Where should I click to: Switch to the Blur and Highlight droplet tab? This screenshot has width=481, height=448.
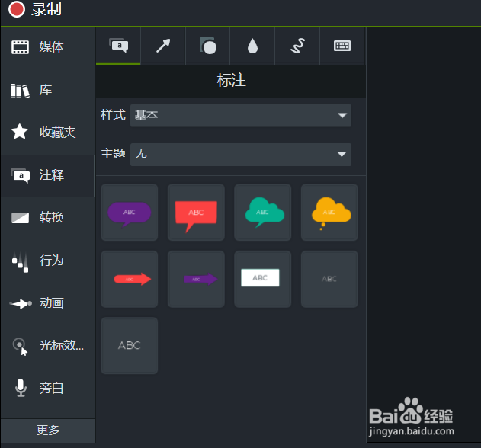(252, 46)
